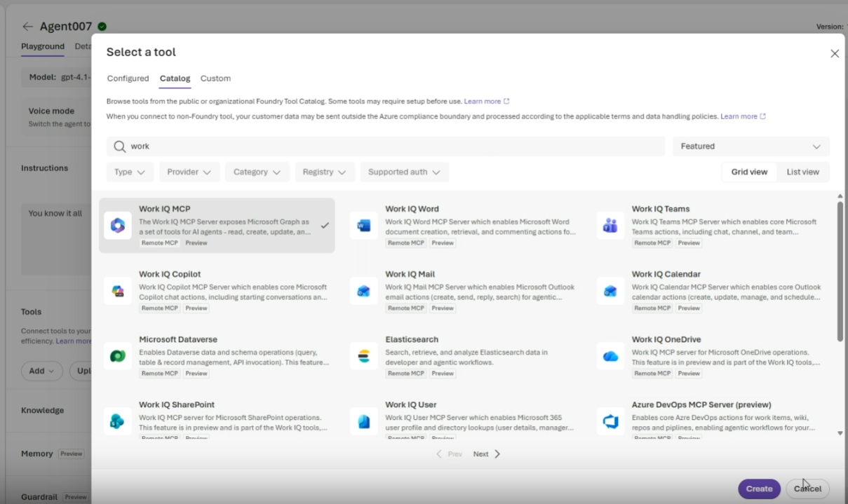Click the Work IQ Mail icon
The image size is (848, 504).
click(x=364, y=290)
